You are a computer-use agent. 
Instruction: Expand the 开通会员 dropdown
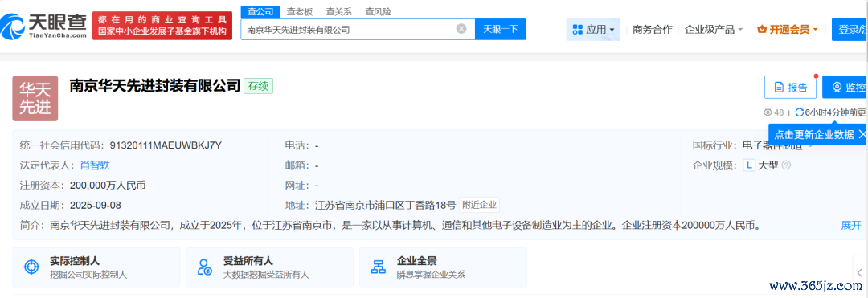coord(787,29)
